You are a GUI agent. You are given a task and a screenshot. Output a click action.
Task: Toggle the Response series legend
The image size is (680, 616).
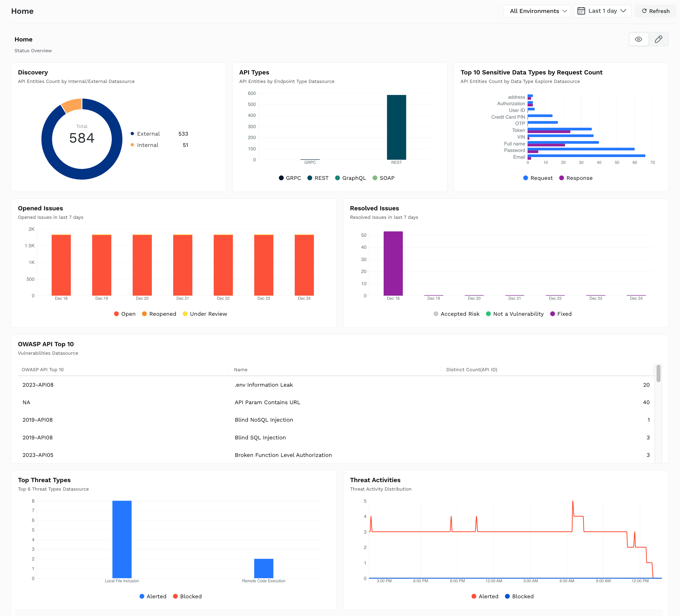click(576, 178)
